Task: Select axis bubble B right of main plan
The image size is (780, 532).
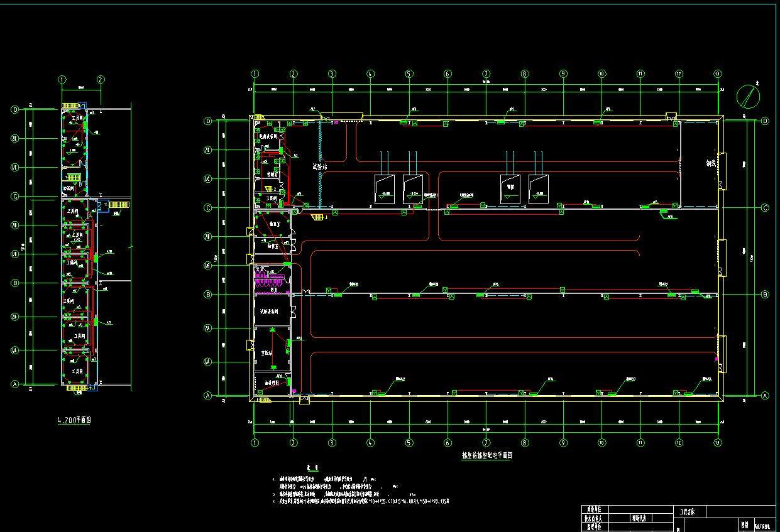Action: pos(765,294)
